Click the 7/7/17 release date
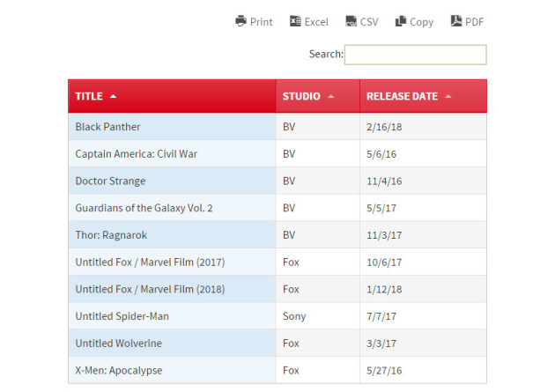Viewport: 555px width, 392px height. click(x=381, y=316)
